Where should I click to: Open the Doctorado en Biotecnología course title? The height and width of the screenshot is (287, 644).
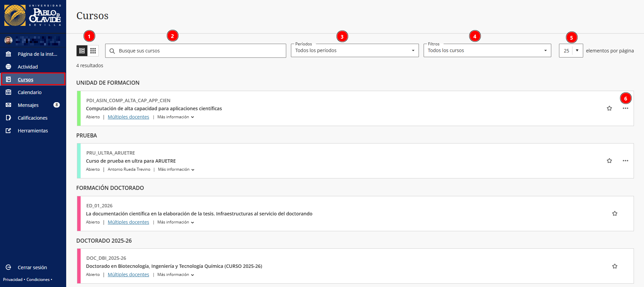pos(174,266)
